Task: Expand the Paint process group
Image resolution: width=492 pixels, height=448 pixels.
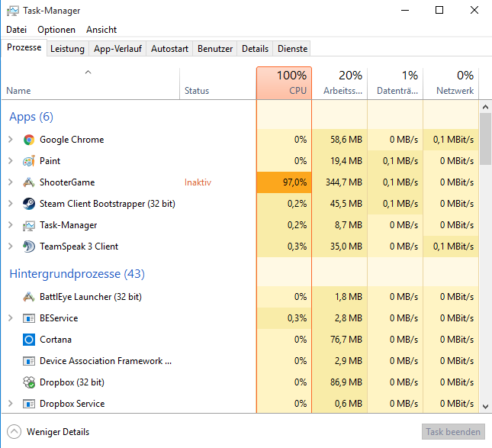Action: click(x=11, y=161)
